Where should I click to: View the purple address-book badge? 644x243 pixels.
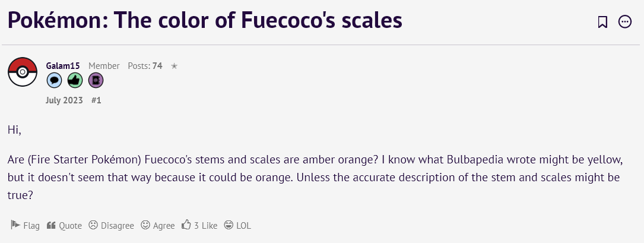[x=96, y=81]
